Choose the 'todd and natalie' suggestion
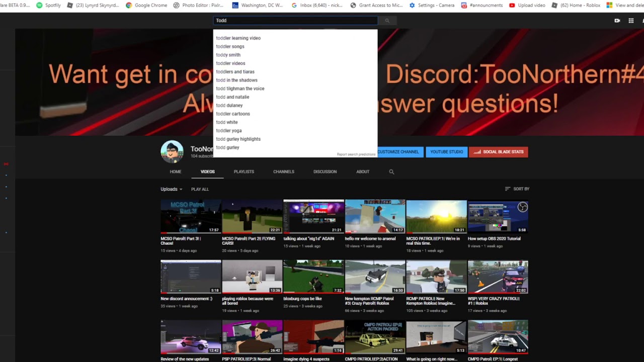Image resolution: width=644 pixels, height=362 pixels. [x=295, y=97]
